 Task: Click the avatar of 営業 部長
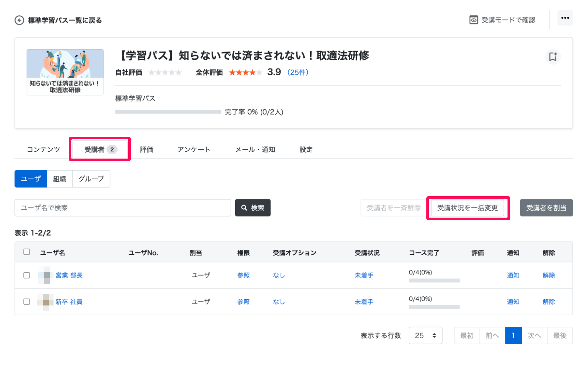(46, 275)
